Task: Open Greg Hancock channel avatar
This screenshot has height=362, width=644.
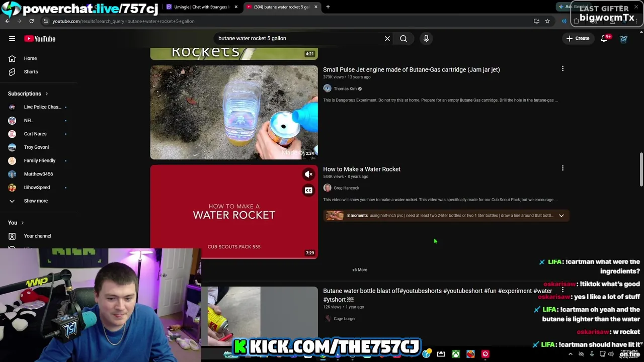Action: (327, 188)
